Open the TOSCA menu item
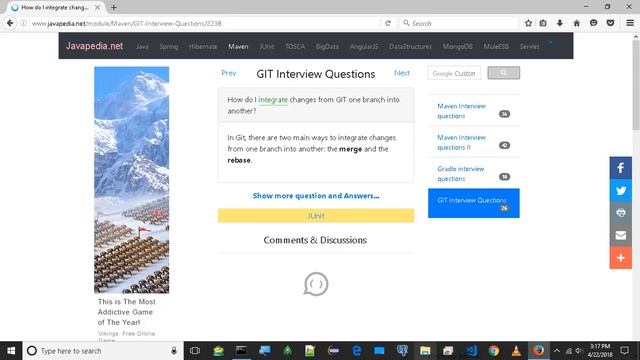 (295, 47)
